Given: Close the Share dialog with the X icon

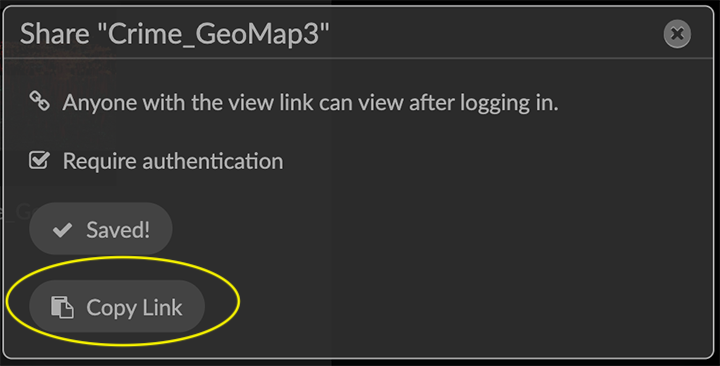Looking at the screenshot, I should [677, 34].
